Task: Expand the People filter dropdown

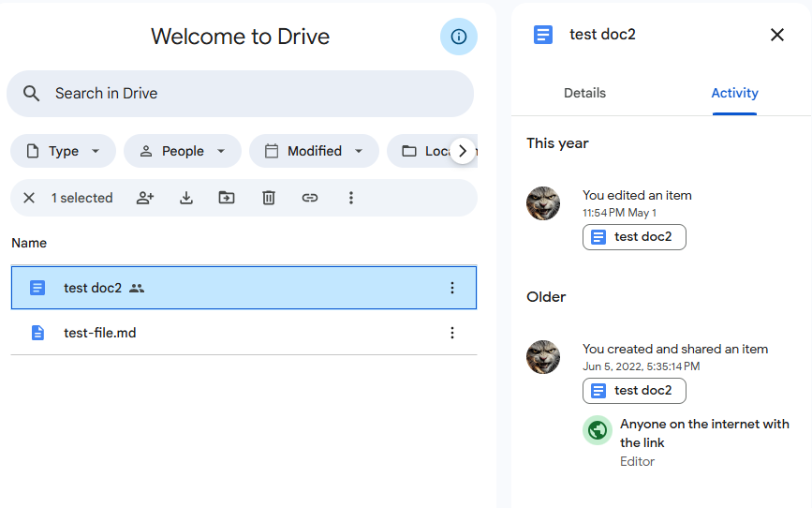Action: [183, 151]
